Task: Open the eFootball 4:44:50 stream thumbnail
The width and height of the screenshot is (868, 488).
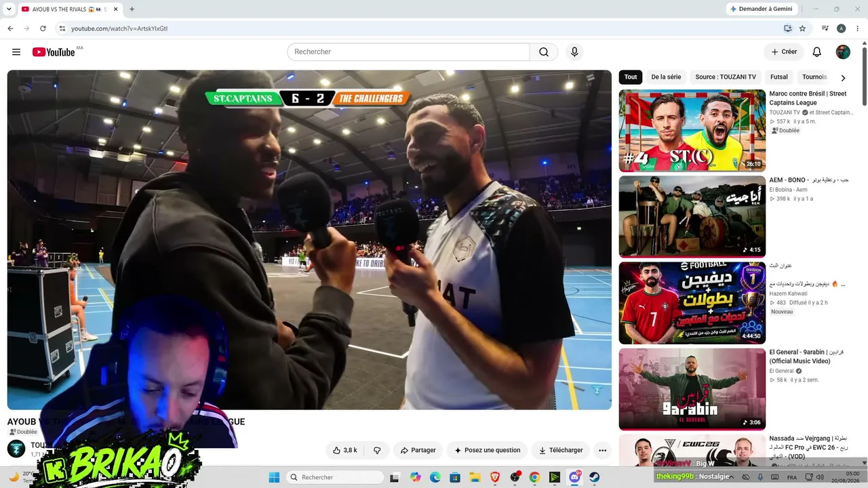Action: (692, 303)
